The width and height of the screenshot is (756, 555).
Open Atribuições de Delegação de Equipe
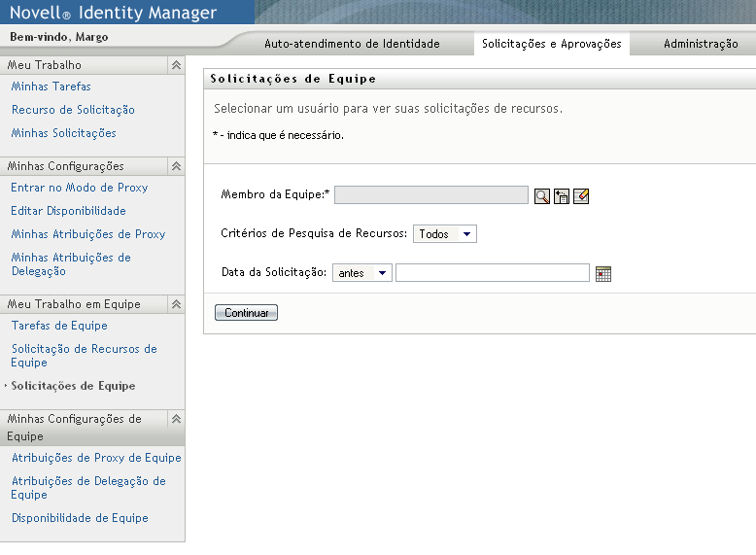click(88, 488)
